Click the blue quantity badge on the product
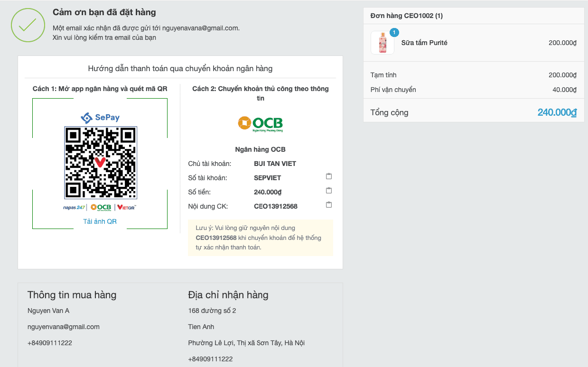 [x=393, y=33]
